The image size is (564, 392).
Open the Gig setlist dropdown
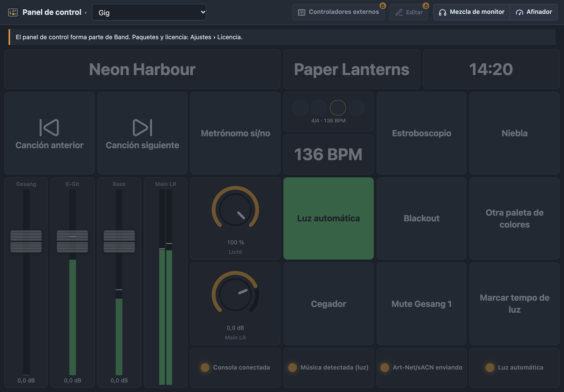149,12
